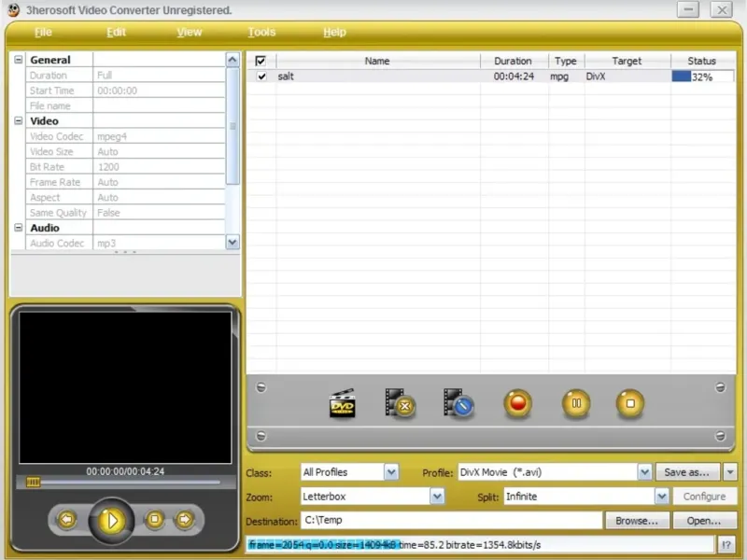This screenshot has width=747, height=560.
Task: Expand the Zoom Letterbox dropdown
Action: (x=437, y=497)
